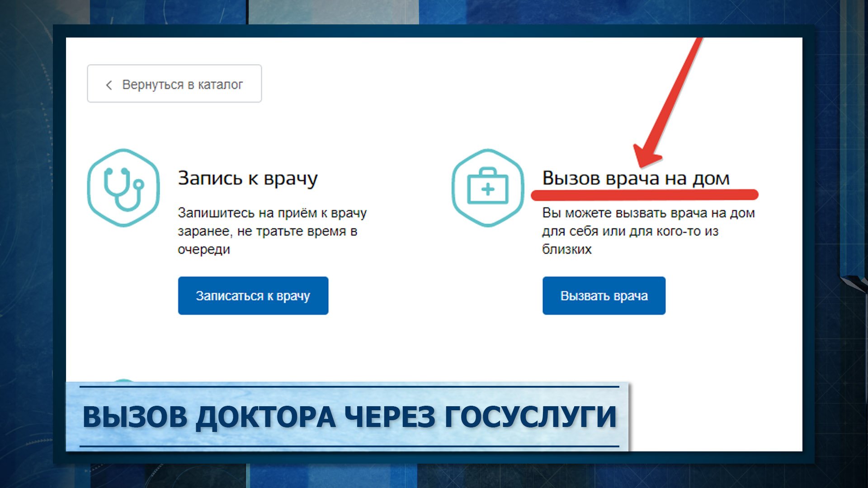Image resolution: width=868 pixels, height=488 pixels.
Task: Click the word "очереди" in left description
Action: (203, 249)
